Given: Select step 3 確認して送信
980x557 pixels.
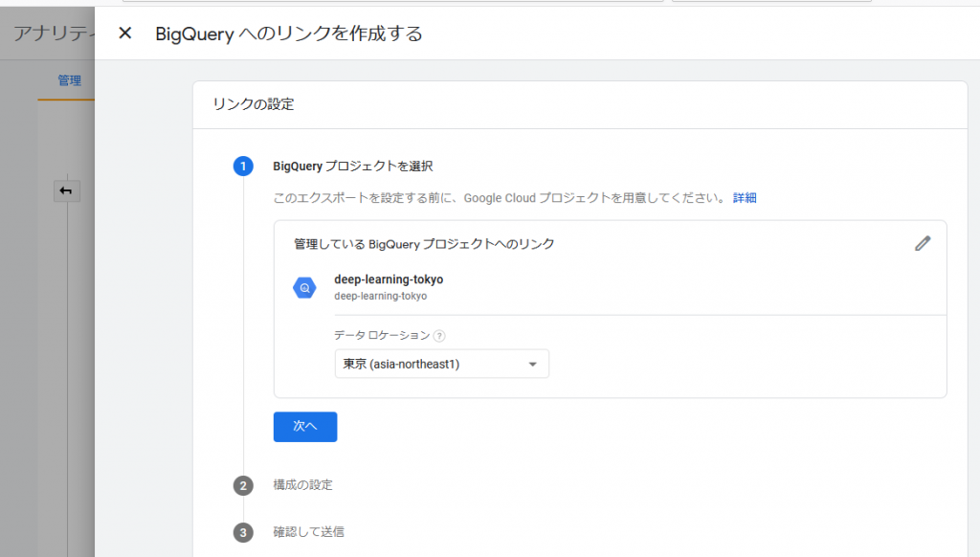Looking at the screenshot, I should pos(309,532).
